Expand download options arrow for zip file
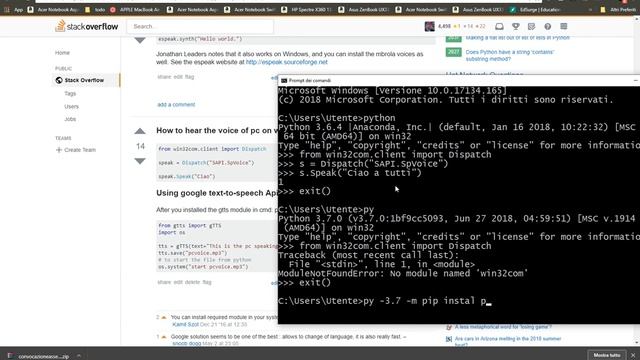The width and height of the screenshot is (640, 360). coord(79,356)
